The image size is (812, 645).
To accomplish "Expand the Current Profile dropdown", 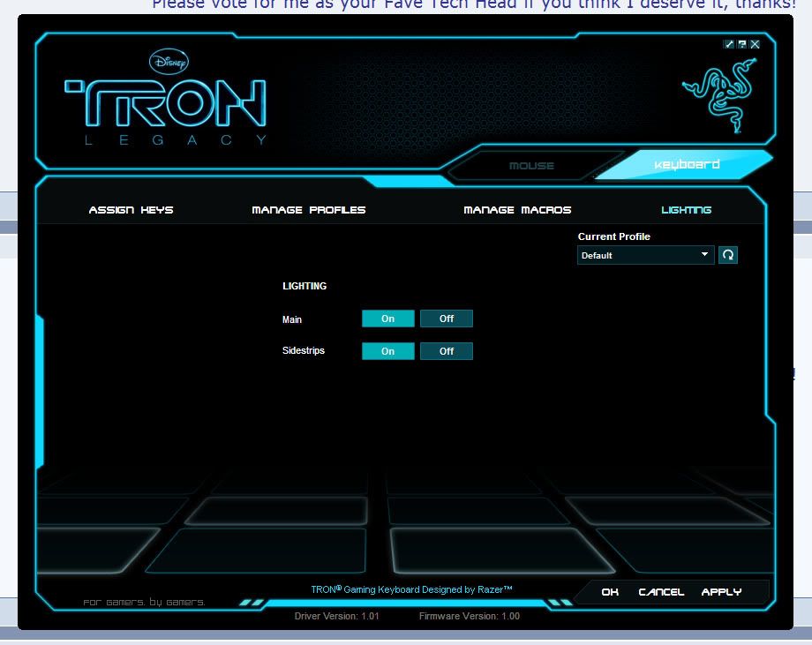I will (x=646, y=255).
